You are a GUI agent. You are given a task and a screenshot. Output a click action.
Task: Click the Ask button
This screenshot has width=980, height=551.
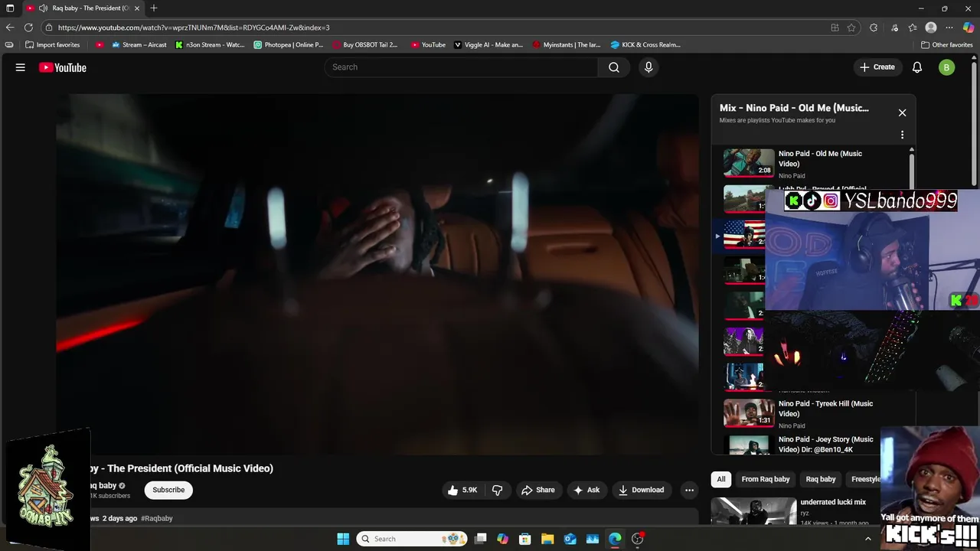coord(586,490)
